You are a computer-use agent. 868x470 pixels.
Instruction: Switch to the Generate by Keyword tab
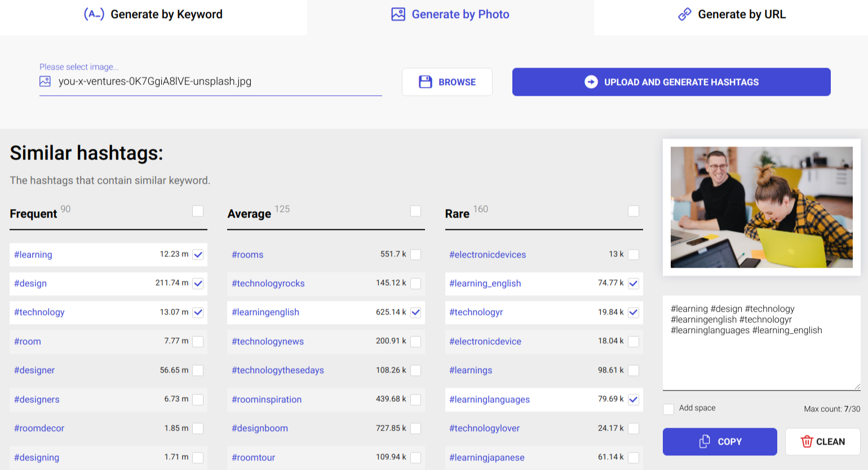coord(153,15)
